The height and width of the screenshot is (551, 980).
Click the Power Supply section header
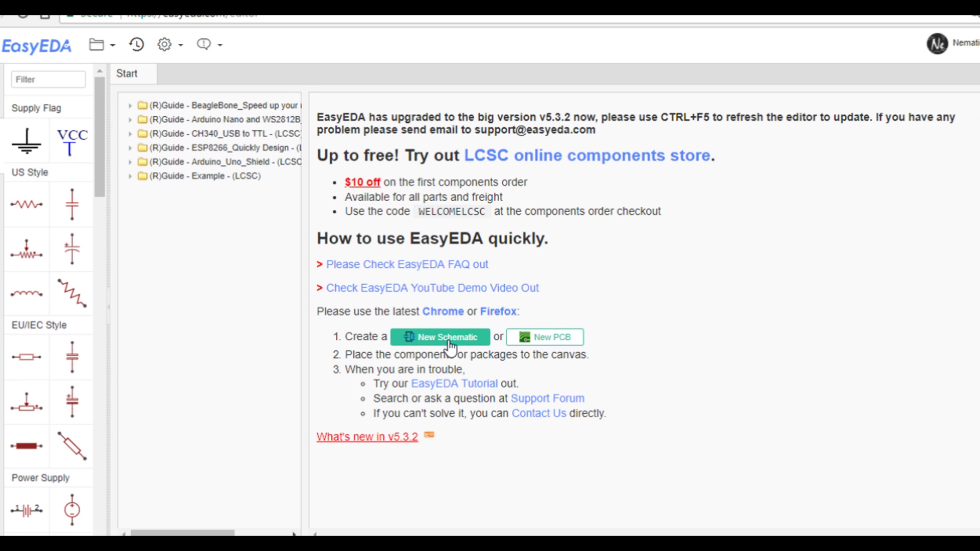point(40,478)
